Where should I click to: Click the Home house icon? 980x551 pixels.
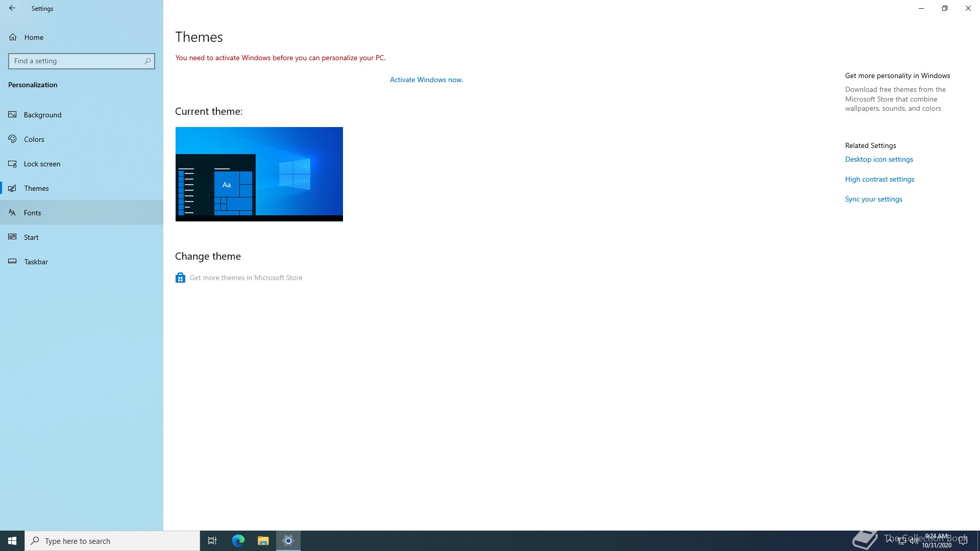[13, 37]
